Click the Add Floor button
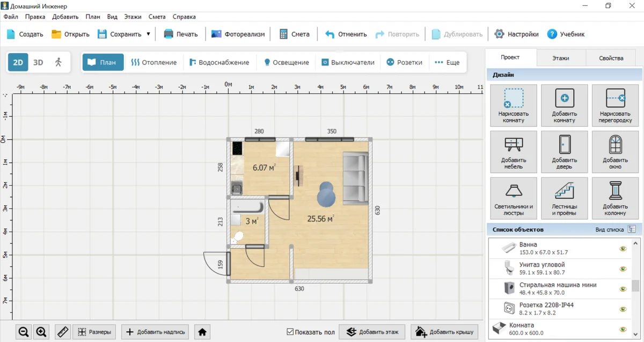This screenshot has width=644, height=342. [x=372, y=332]
